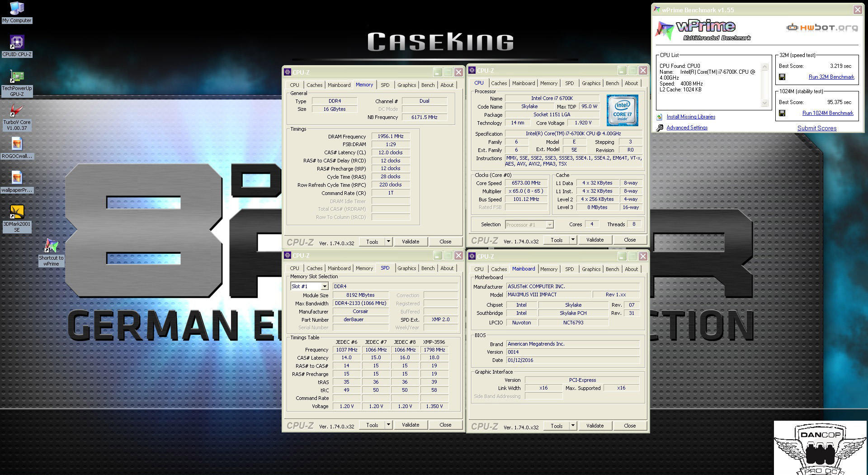This screenshot has width=868, height=475.
Task: Click the 1024M Best Score 95.375 sec
Action: tap(839, 102)
